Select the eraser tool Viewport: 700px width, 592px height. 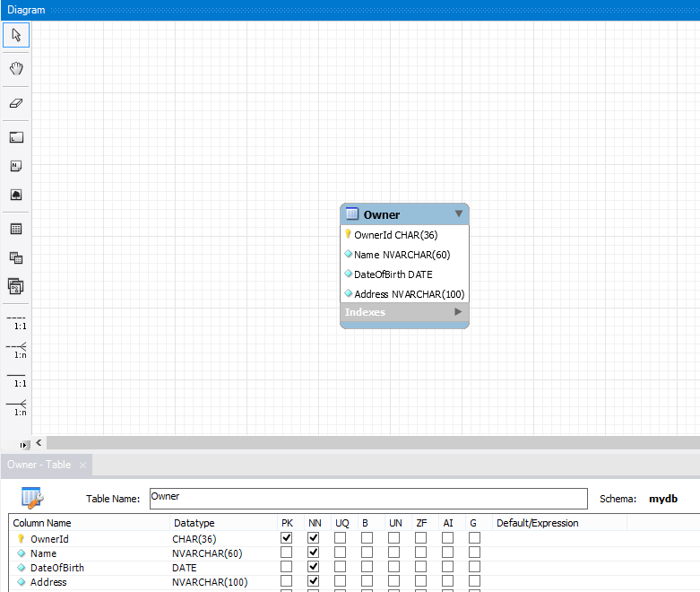(16, 103)
